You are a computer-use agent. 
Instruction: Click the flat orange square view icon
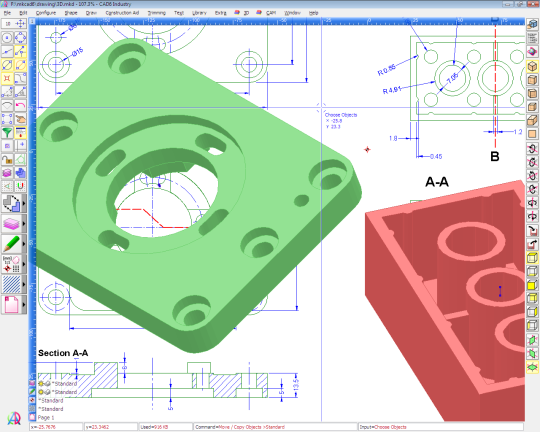click(x=532, y=134)
